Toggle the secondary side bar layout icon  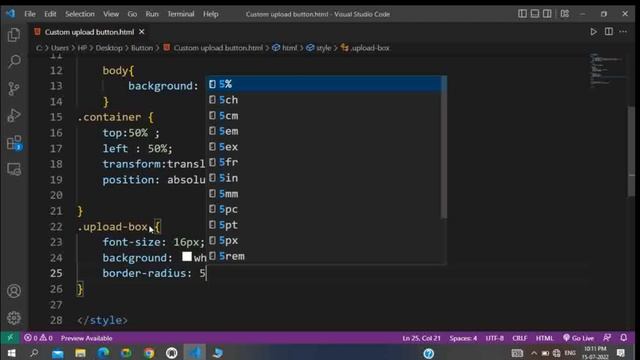[x=547, y=14]
